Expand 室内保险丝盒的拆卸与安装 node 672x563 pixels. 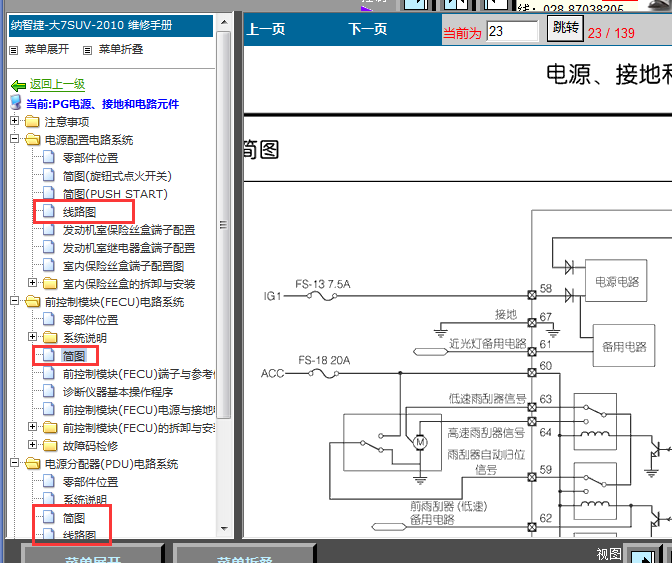33,284
